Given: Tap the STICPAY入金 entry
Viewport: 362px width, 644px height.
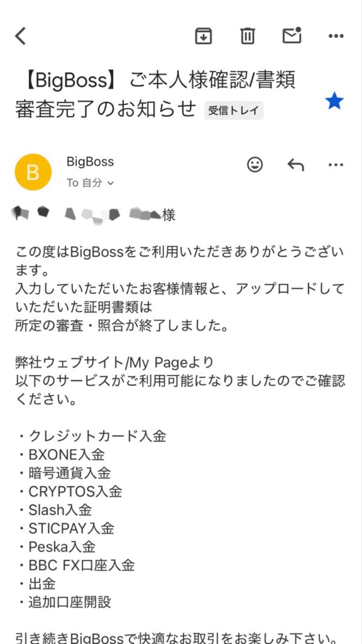Looking at the screenshot, I should pyautogui.click(x=65, y=528).
